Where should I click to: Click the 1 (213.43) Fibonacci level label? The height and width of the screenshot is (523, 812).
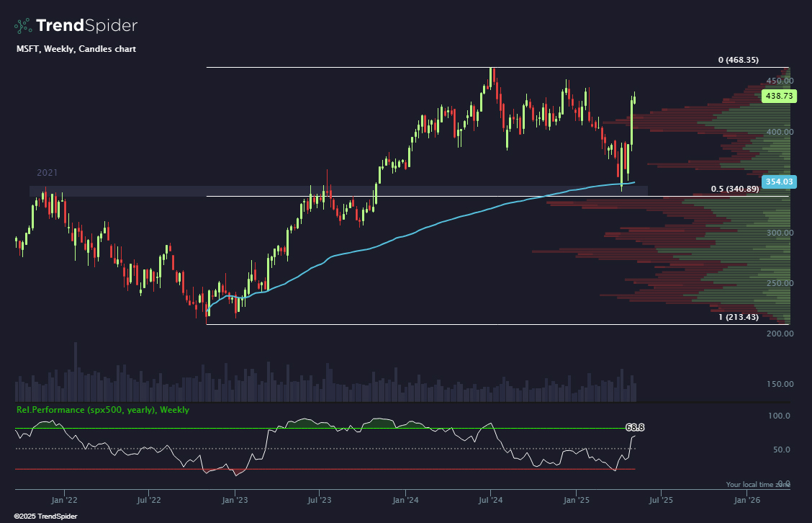pos(739,317)
